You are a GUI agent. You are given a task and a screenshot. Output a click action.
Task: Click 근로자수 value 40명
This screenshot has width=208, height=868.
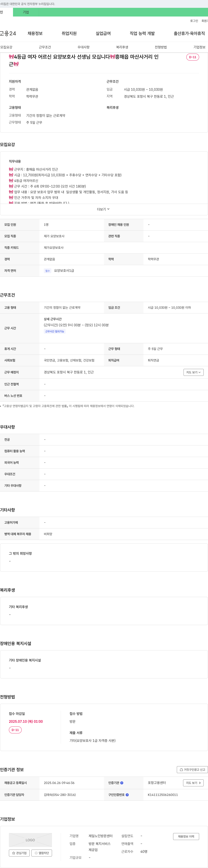coord(144,851)
